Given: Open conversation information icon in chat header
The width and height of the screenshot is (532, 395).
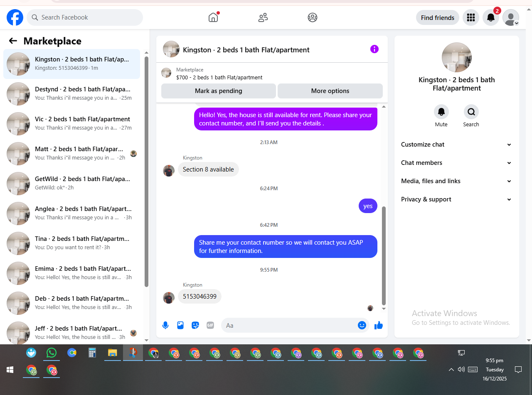Looking at the screenshot, I should pyautogui.click(x=374, y=49).
